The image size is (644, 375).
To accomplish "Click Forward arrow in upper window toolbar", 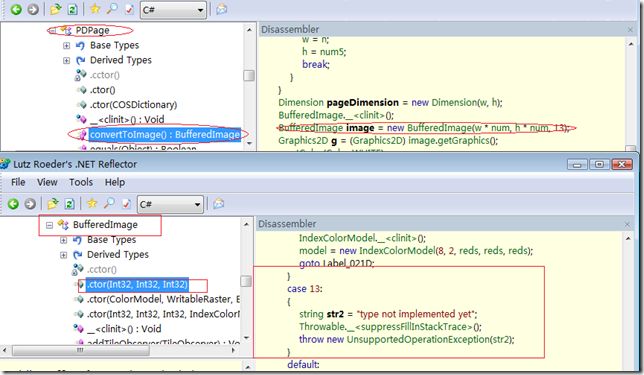I will tap(32, 9).
